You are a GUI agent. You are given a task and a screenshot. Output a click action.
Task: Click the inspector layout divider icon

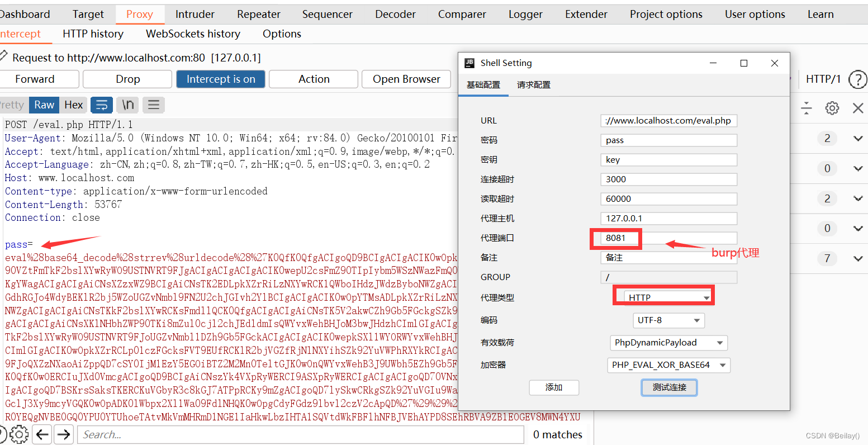pyautogui.click(x=806, y=108)
